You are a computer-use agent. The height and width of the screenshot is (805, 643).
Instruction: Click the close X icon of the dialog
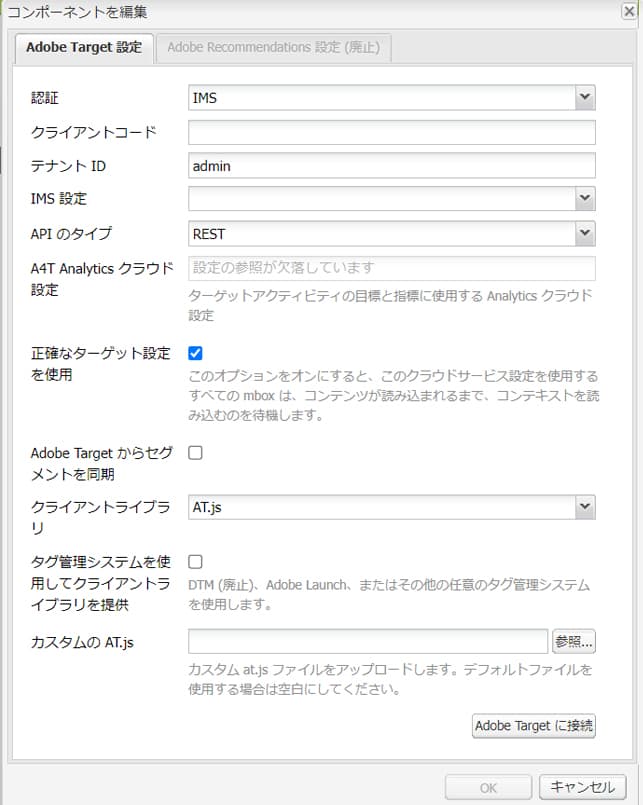[631, 9]
